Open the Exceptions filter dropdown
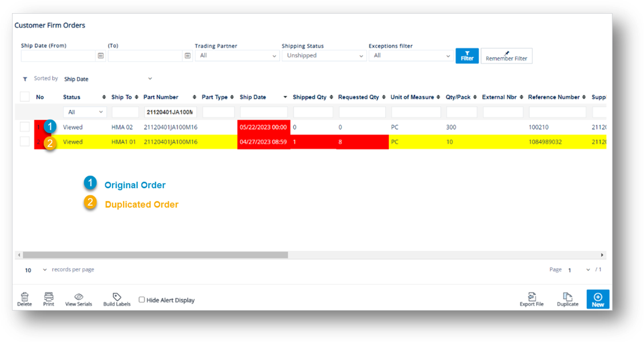The height and width of the screenshot is (342, 644). (x=411, y=55)
